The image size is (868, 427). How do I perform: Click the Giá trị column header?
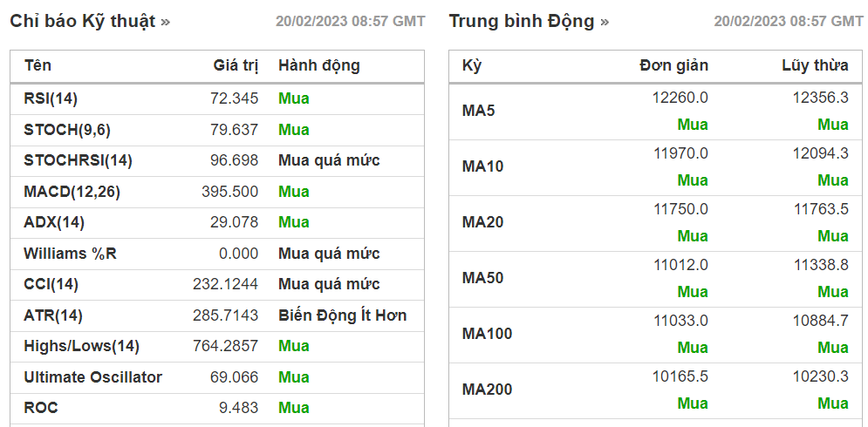pos(236,65)
